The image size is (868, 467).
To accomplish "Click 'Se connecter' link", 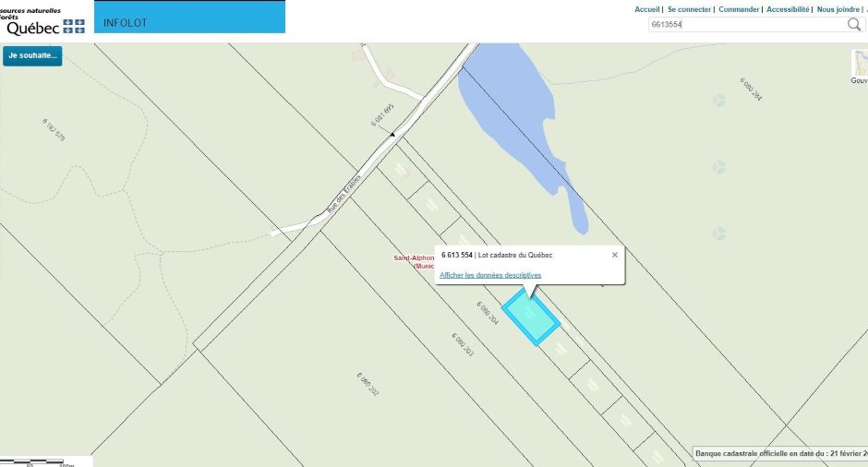I will click(x=689, y=9).
